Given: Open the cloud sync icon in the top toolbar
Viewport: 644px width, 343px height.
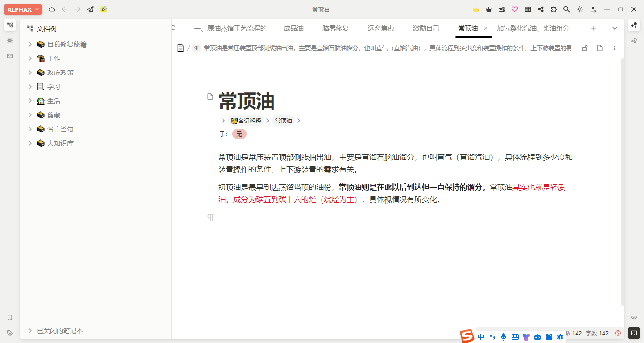Looking at the screenshot, I should click(x=52, y=9).
